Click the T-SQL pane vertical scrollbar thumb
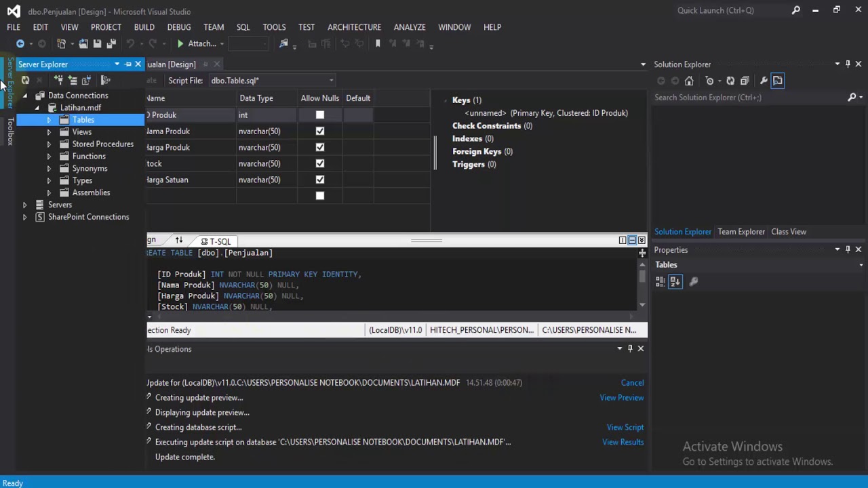This screenshot has height=488, width=868. [642, 276]
